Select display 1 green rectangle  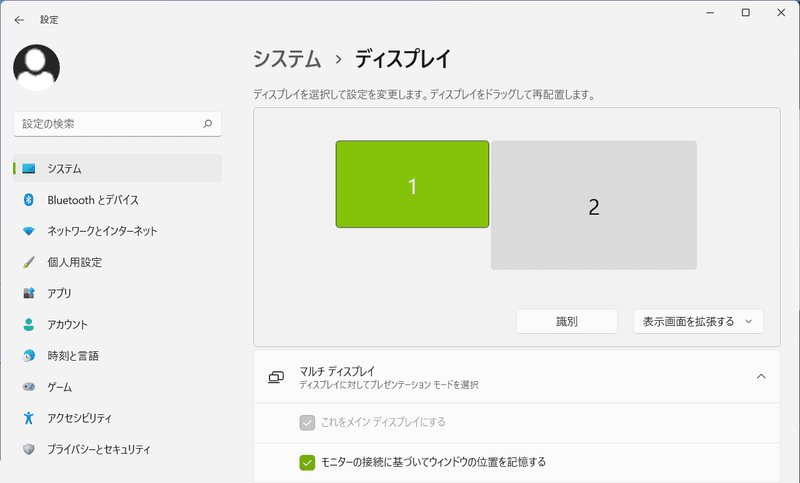tap(412, 184)
